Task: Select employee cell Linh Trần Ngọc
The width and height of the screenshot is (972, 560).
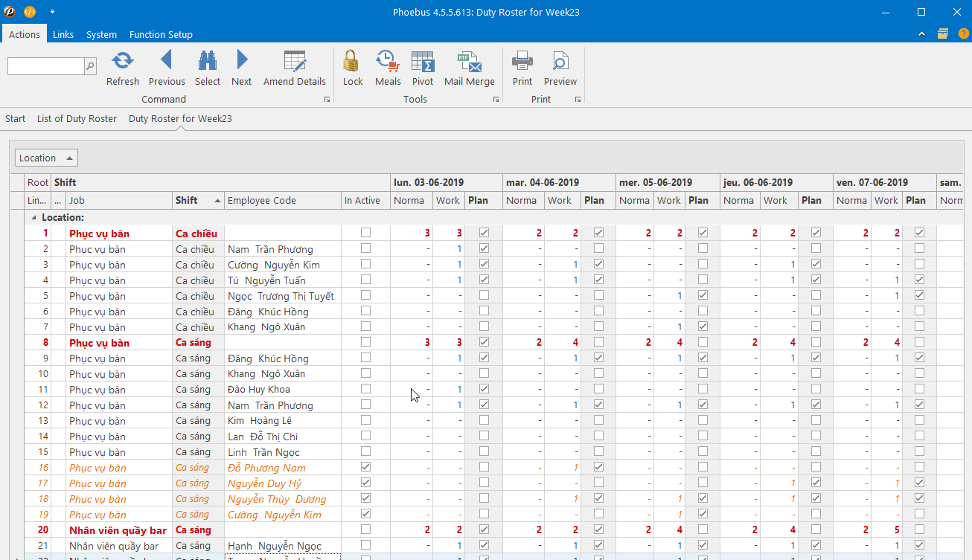Action: (x=283, y=452)
